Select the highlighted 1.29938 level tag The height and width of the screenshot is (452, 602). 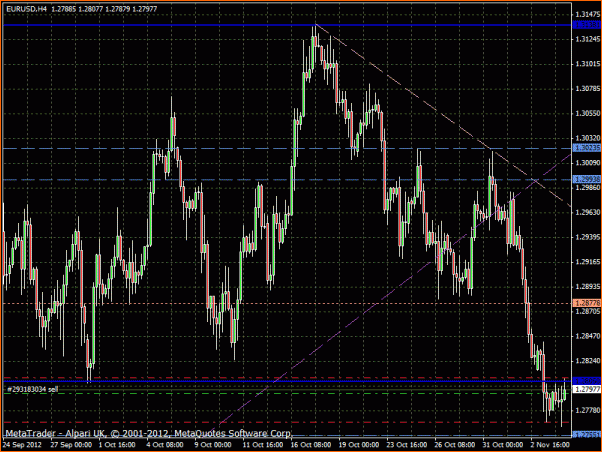tap(587, 179)
